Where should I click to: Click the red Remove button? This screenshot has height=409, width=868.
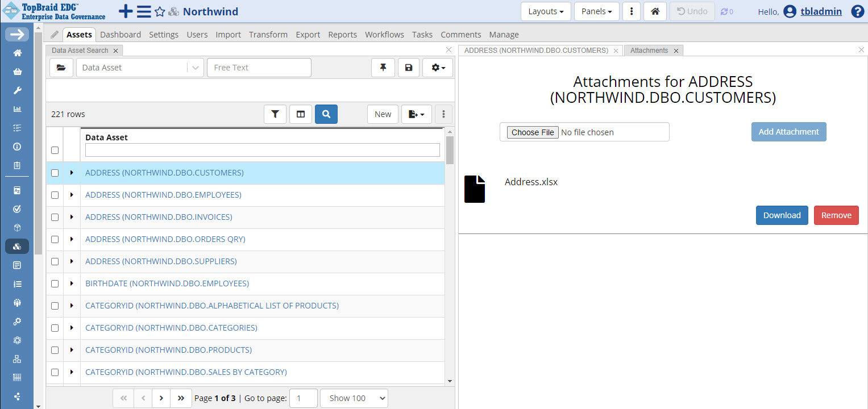836,215
